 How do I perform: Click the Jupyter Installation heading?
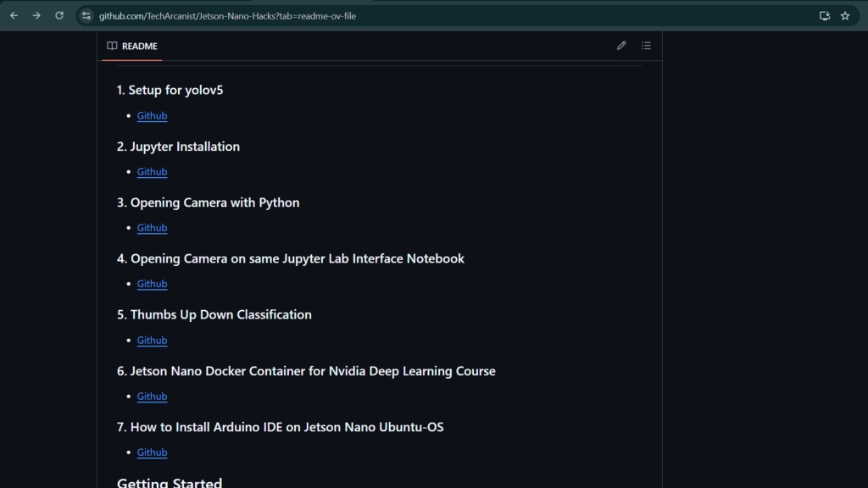click(178, 147)
